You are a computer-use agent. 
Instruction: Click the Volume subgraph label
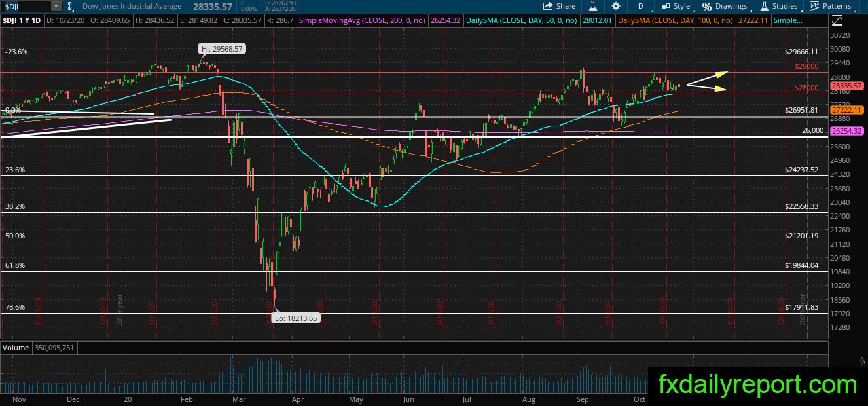[x=16, y=348]
